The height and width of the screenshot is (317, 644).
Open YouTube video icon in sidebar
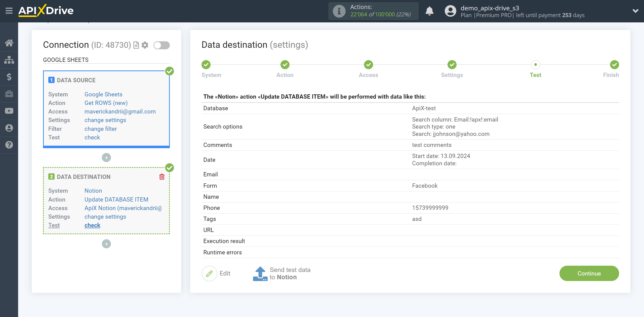coord(9,111)
